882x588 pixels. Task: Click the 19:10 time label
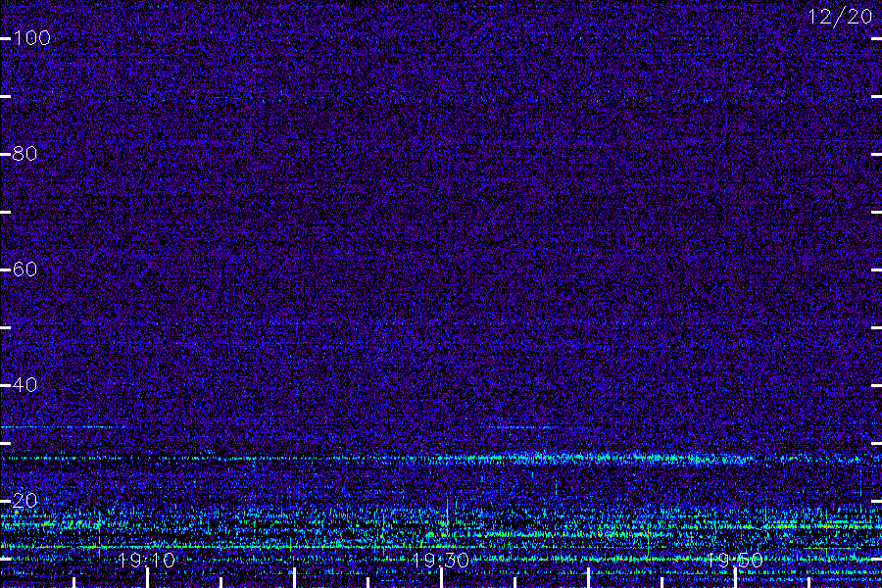tap(147, 561)
